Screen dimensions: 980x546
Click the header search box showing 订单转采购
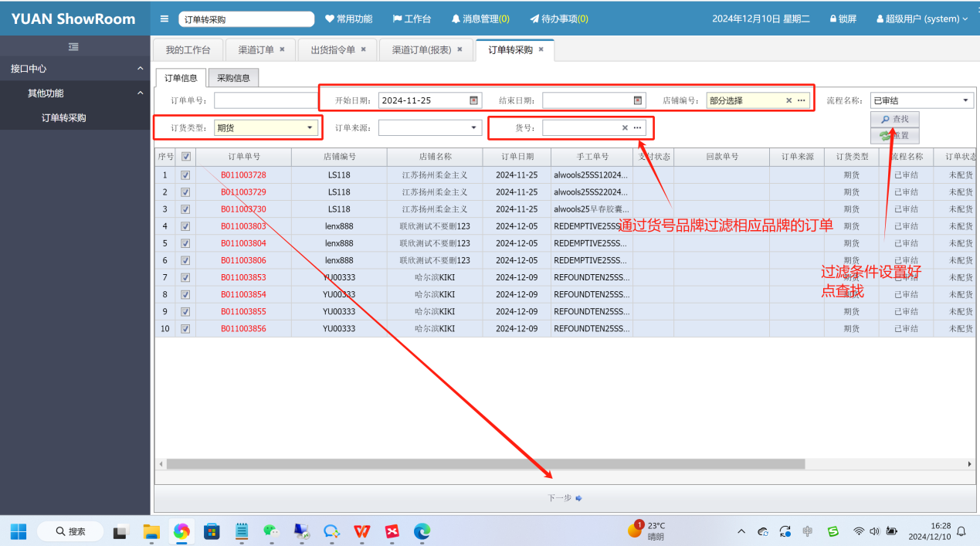(246, 19)
